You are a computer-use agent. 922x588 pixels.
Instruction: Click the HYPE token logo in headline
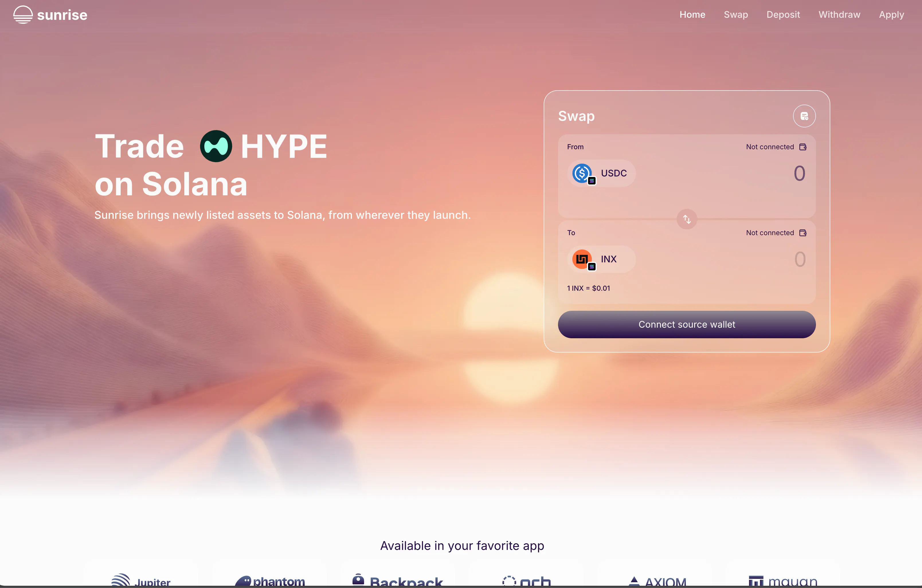tap(216, 146)
